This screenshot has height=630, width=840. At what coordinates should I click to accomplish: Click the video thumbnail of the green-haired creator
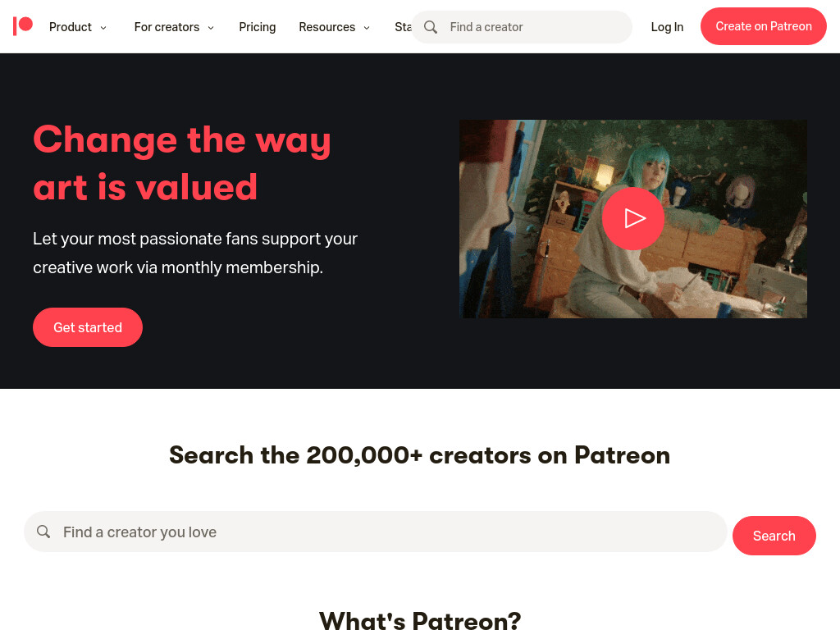coord(633,218)
